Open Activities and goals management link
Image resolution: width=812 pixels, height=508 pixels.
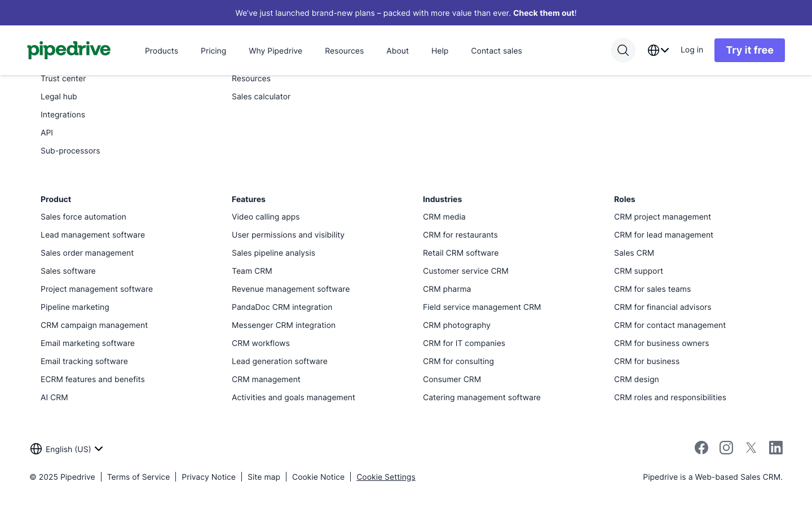click(293, 397)
